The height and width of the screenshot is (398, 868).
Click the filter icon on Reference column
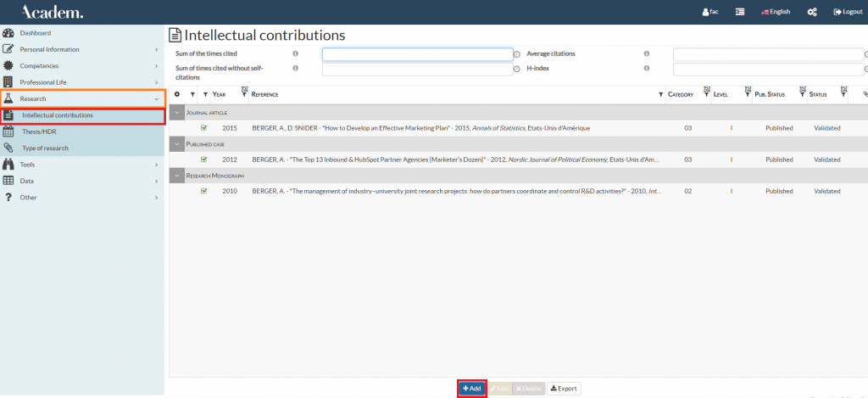click(660, 94)
